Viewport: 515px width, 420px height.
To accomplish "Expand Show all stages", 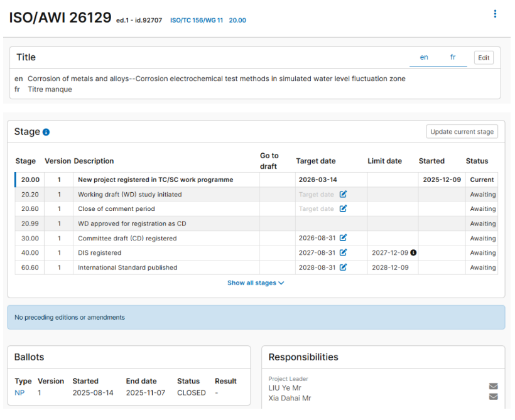I will click(x=256, y=283).
